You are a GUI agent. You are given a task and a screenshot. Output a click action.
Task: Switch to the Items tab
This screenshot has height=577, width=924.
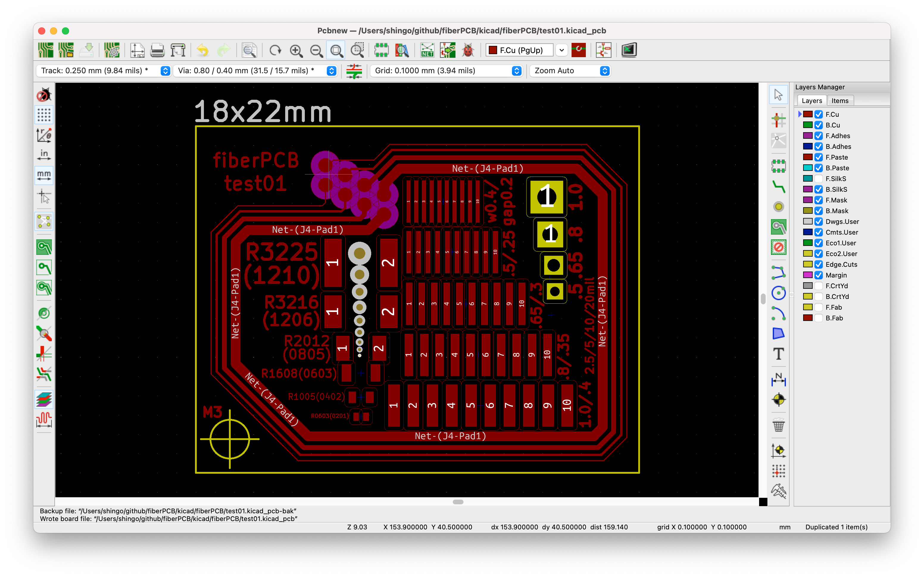pyautogui.click(x=840, y=101)
